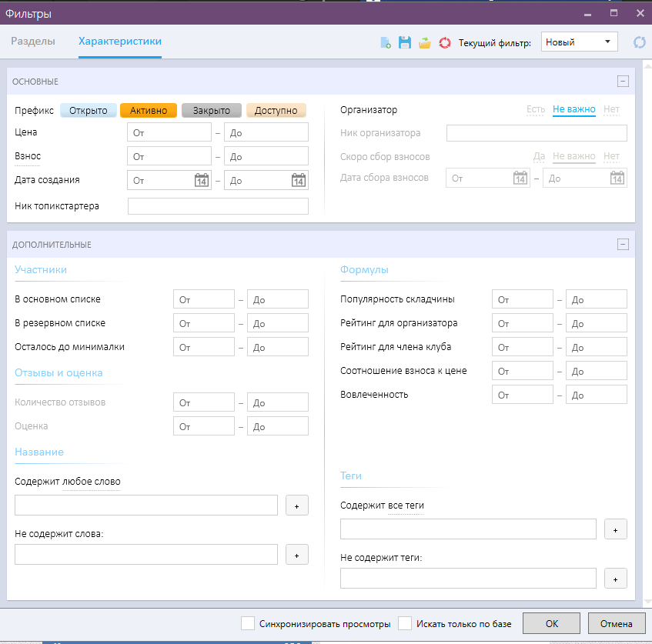
Task: Open the calendar for Дата создания 'От' field
Action: tap(202, 181)
